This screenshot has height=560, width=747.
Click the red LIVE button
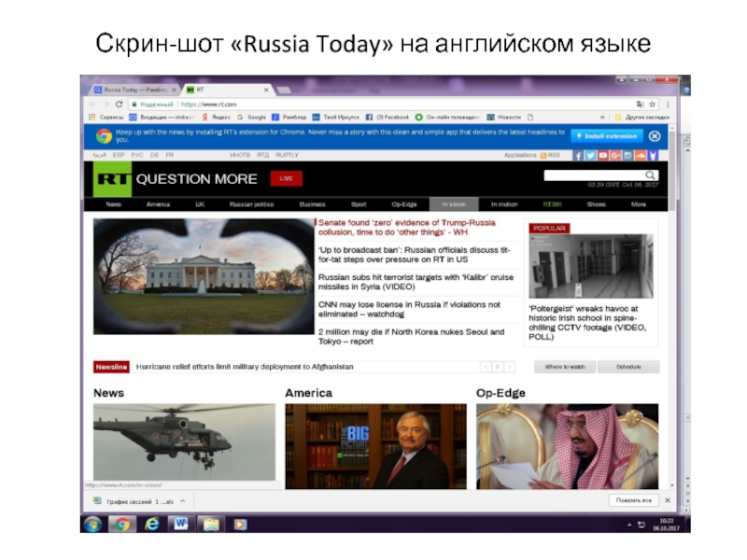(286, 178)
